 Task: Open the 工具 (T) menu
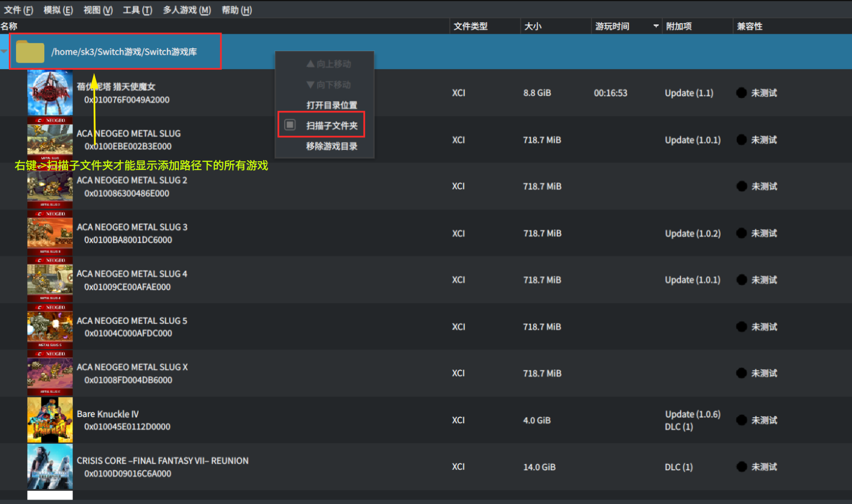click(x=137, y=10)
